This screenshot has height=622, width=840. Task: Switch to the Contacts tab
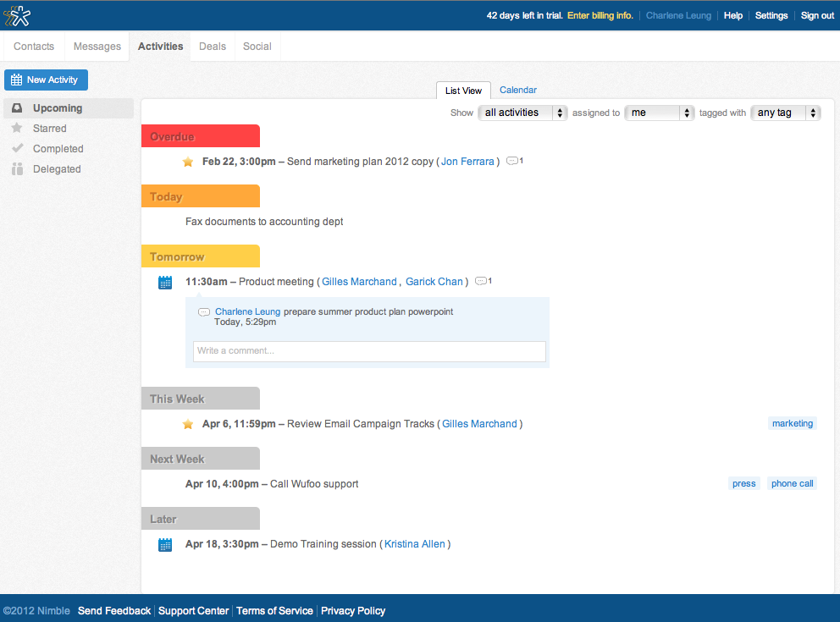pos(34,47)
